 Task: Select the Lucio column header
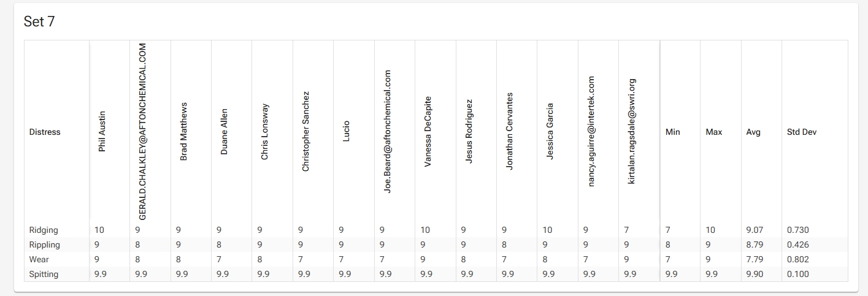[x=346, y=132]
